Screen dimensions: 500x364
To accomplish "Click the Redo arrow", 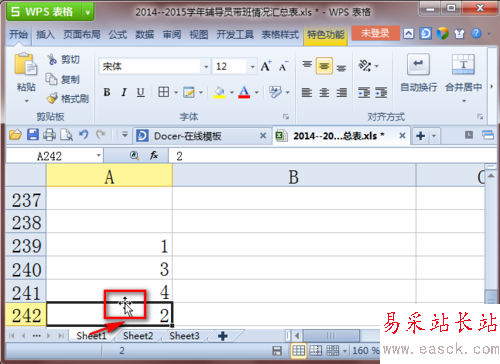I will [x=100, y=135].
